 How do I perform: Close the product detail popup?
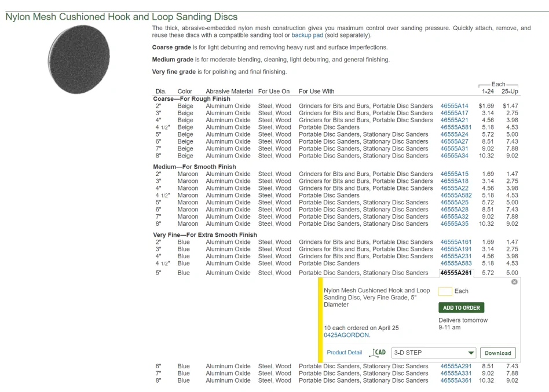pyautogui.click(x=514, y=282)
